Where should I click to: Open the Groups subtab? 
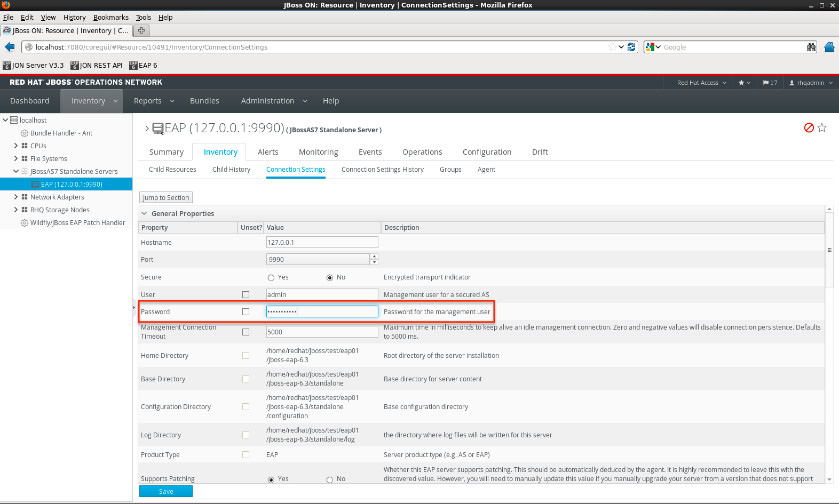pyautogui.click(x=450, y=170)
